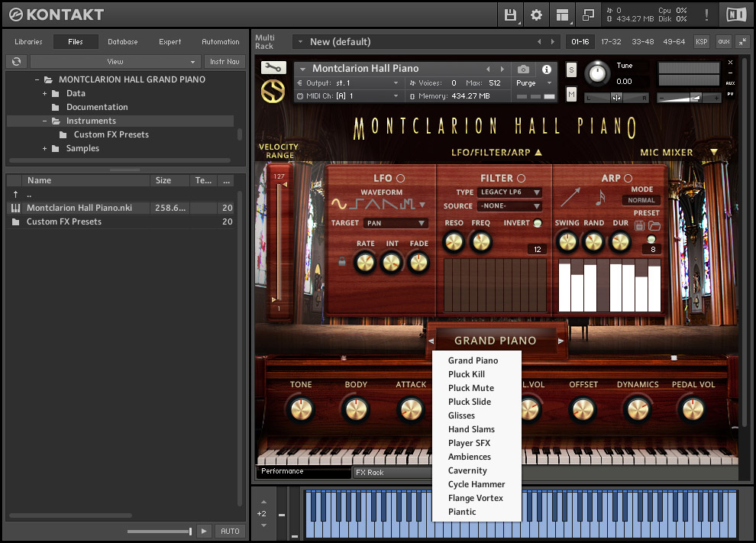Click the Instr Nav button
This screenshot has width=756, height=543.
[224, 62]
